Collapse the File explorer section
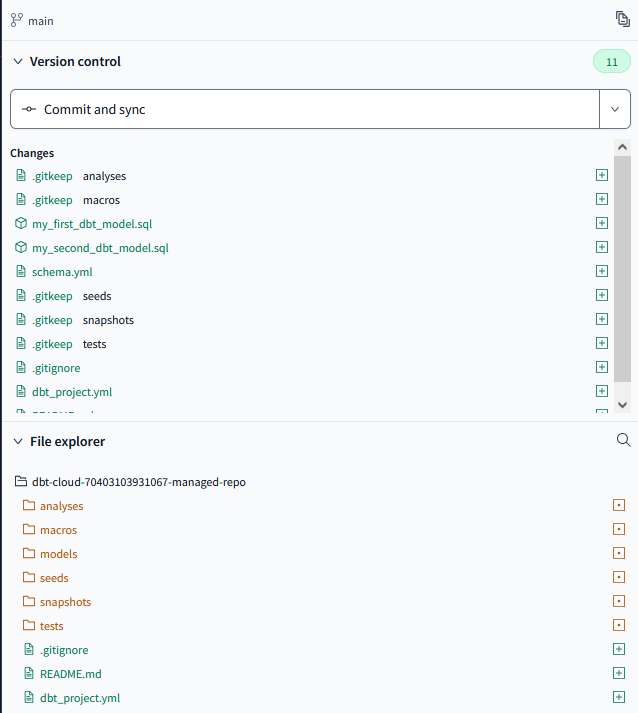Viewport: 638px width, 713px height. pos(17,441)
